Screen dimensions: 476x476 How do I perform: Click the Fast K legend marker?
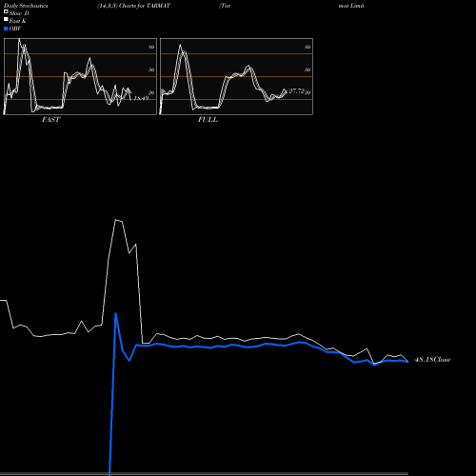pyautogui.click(x=6, y=20)
